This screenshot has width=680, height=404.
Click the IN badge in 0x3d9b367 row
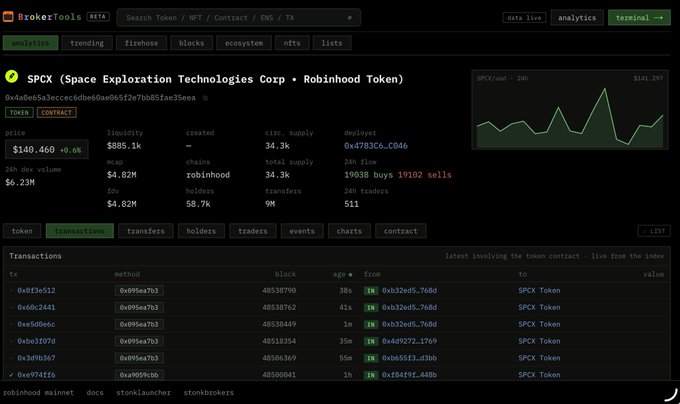371,358
